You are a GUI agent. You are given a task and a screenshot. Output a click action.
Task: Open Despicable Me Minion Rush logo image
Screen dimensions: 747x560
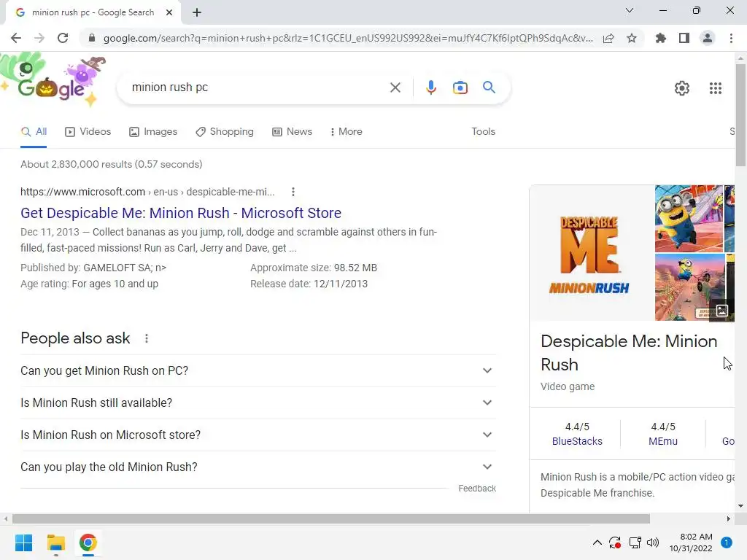(591, 253)
